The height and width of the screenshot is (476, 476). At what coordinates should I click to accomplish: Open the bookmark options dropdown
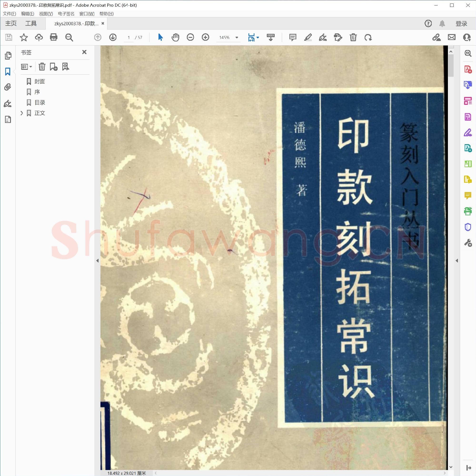point(26,66)
